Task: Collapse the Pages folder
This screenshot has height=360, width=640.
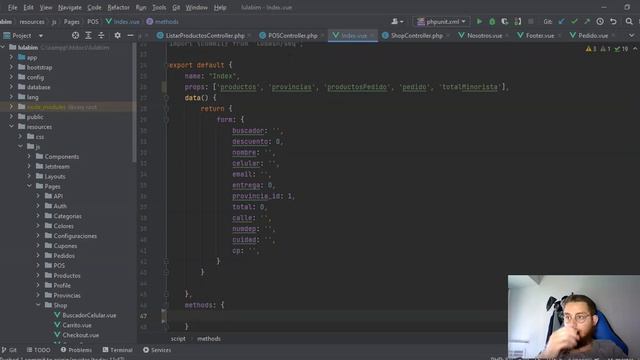Action: 29,186
